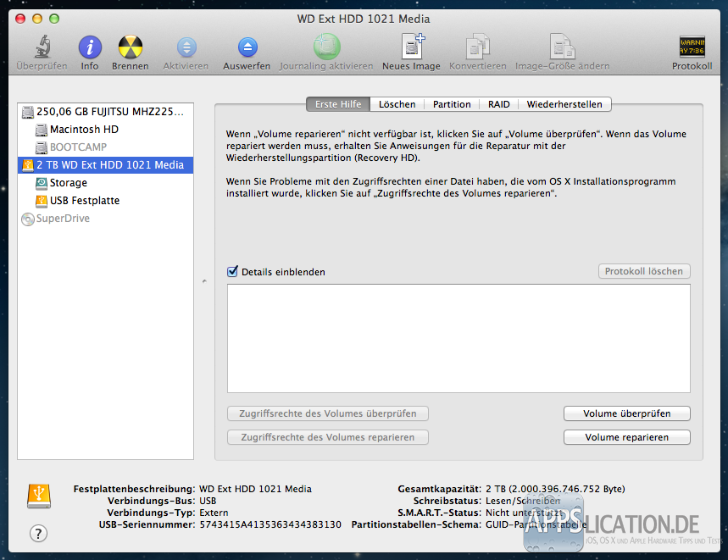The width and height of the screenshot is (728, 560).
Task: Select the Macintosh HD volume
Action: pos(105,129)
